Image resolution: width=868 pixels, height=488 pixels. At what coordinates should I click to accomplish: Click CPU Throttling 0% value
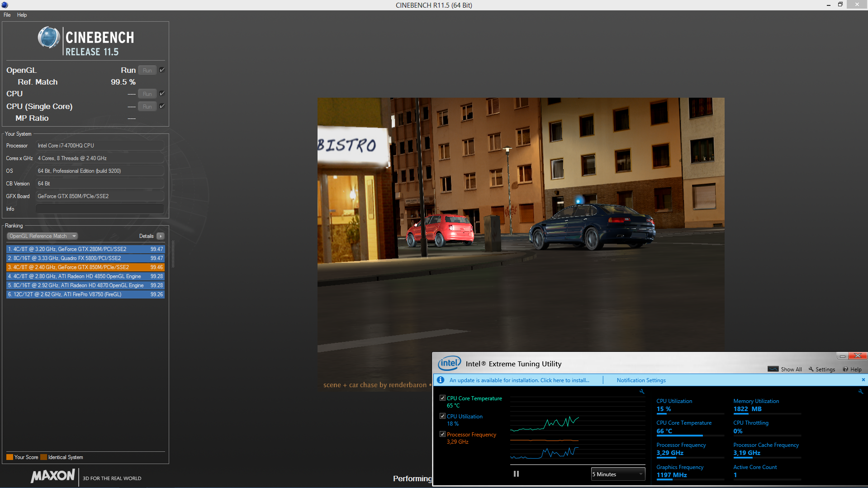click(x=738, y=431)
